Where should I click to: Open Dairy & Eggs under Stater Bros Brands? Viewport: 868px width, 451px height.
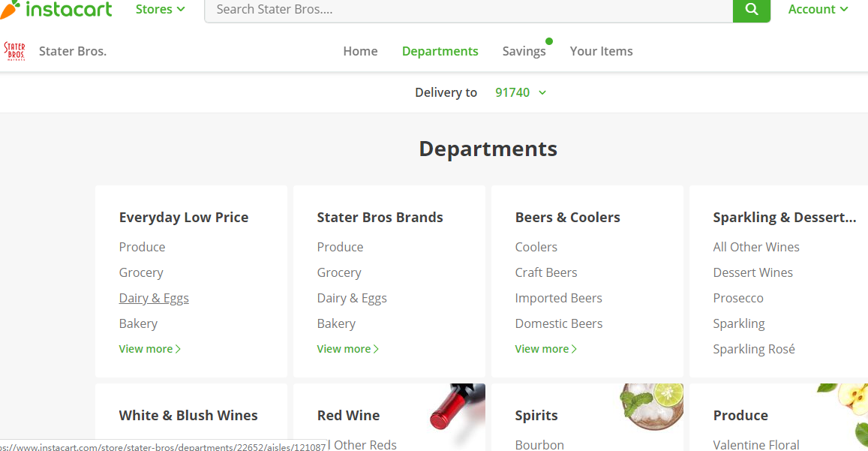[x=352, y=298]
